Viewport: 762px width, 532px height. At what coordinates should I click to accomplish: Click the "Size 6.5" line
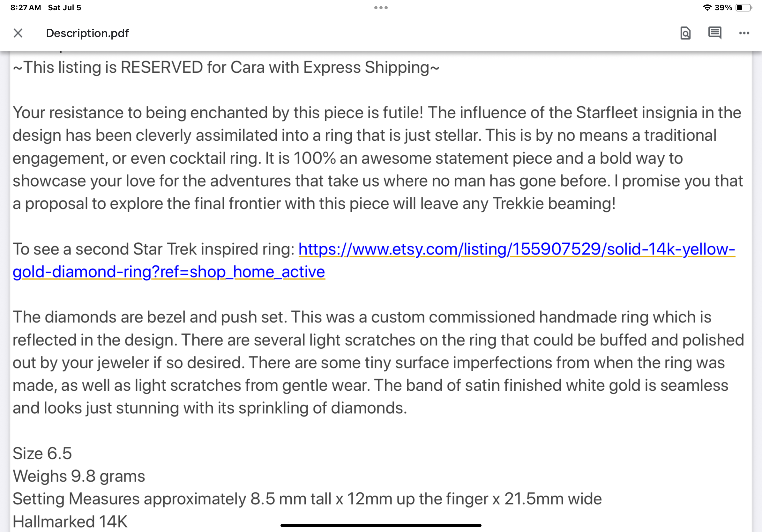(42, 454)
